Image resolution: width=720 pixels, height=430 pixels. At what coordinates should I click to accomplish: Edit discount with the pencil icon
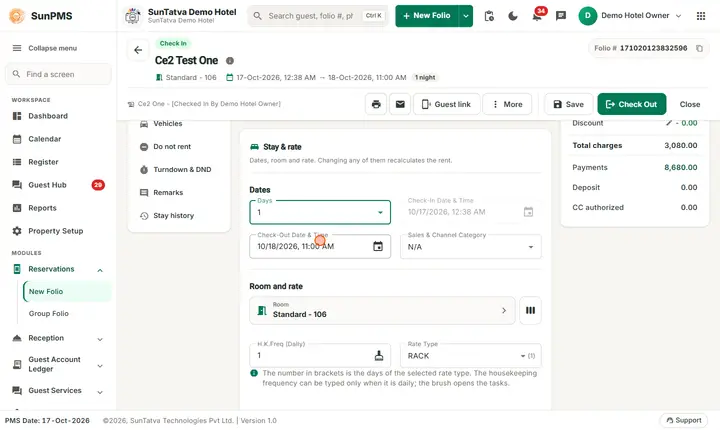(669, 123)
